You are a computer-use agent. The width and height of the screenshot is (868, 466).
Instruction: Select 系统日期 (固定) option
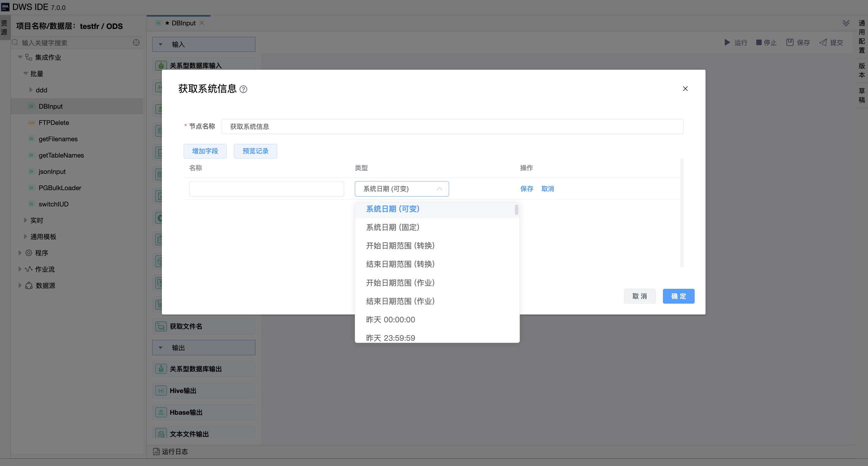coord(393,227)
